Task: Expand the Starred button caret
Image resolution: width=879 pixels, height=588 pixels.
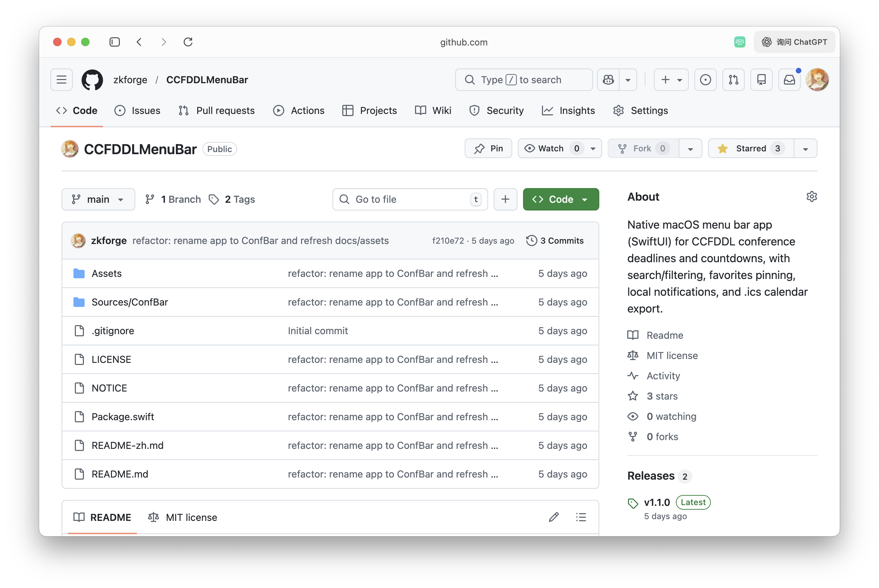Action: (x=806, y=148)
